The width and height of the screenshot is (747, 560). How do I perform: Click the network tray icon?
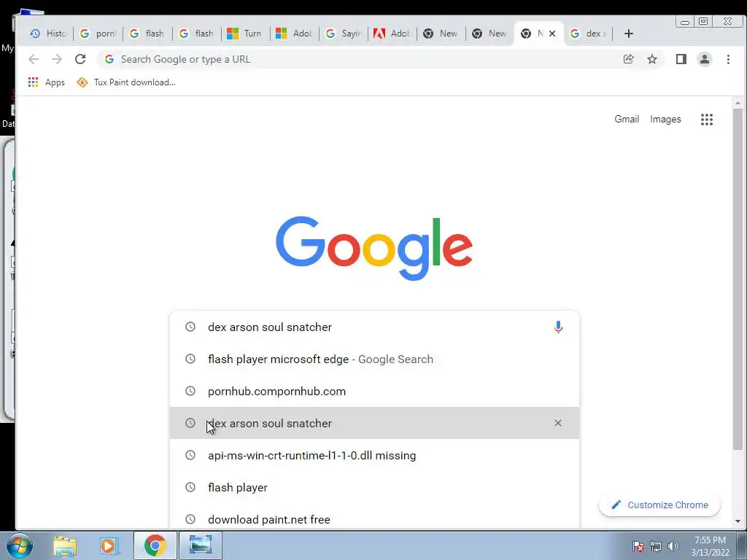click(x=656, y=546)
